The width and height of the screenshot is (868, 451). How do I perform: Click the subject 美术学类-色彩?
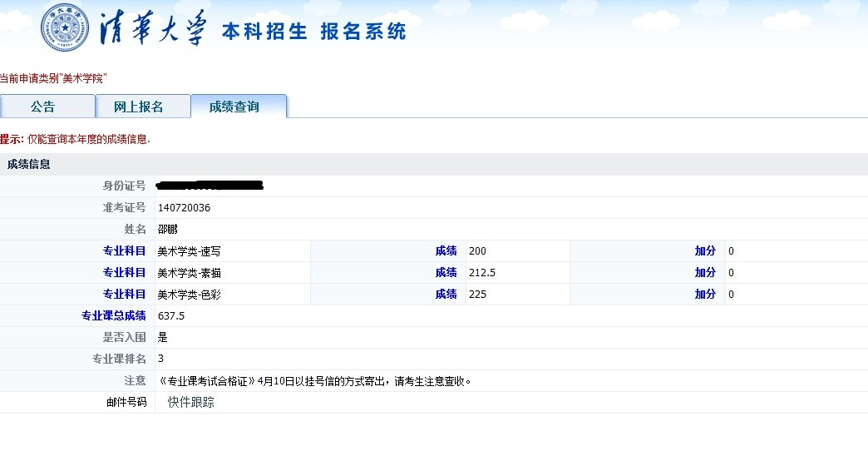click(189, 295)
